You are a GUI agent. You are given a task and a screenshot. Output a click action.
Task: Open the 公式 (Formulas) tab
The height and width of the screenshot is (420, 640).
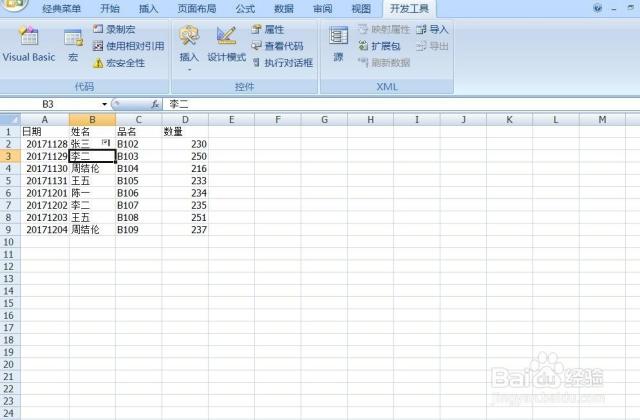pyautogui.click(x=245, y=8)
